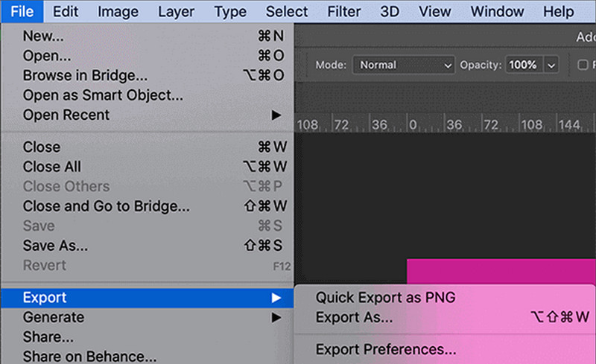Click the Opacity 100% input field

pos(523,66)
